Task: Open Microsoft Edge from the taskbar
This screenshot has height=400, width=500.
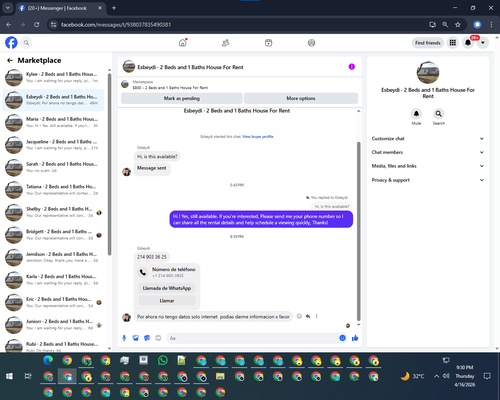Action: (48, 360)
